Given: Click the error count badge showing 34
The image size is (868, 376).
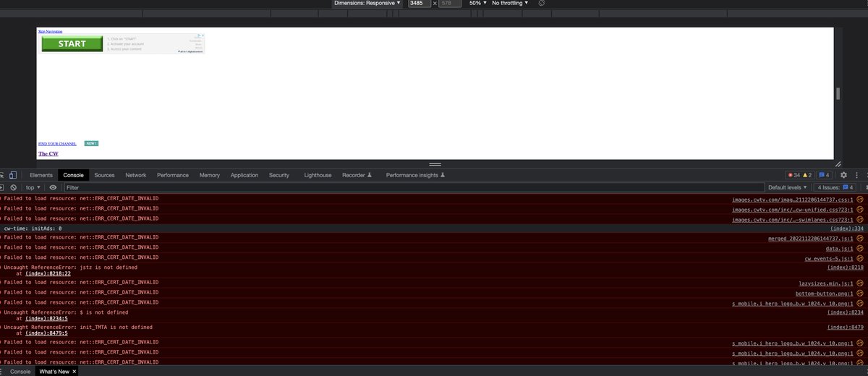Looking at the screenshot, I should point(793,175).
